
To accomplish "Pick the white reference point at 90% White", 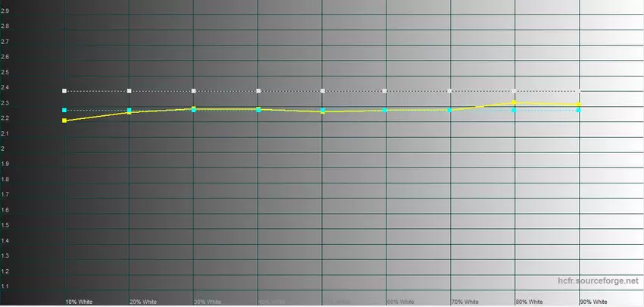I will (579, 91).
